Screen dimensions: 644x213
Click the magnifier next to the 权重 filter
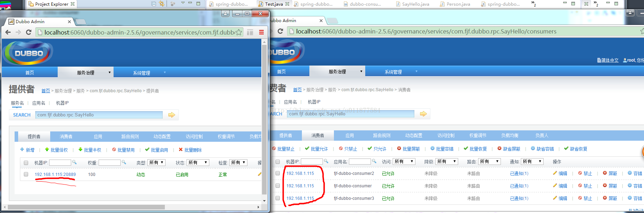pos(124,162)
